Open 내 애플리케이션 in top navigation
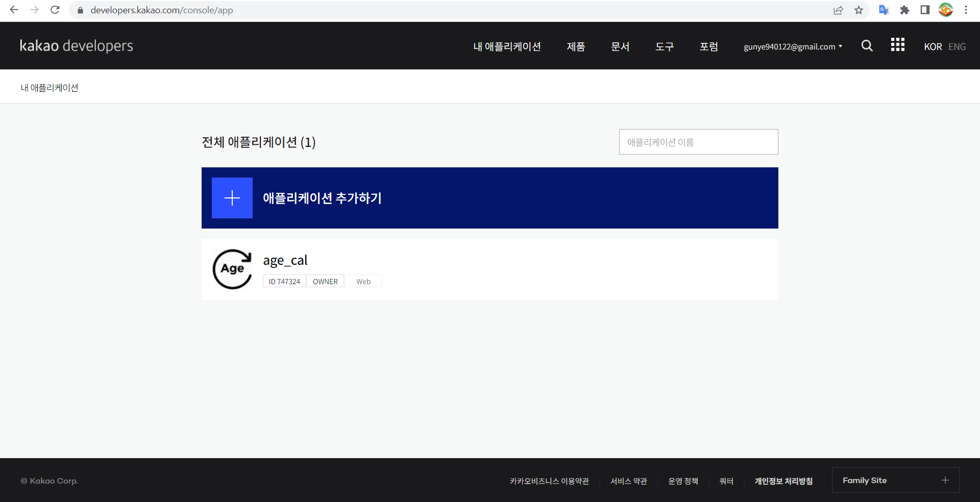 pyautogui.click(x=507, y=46)
